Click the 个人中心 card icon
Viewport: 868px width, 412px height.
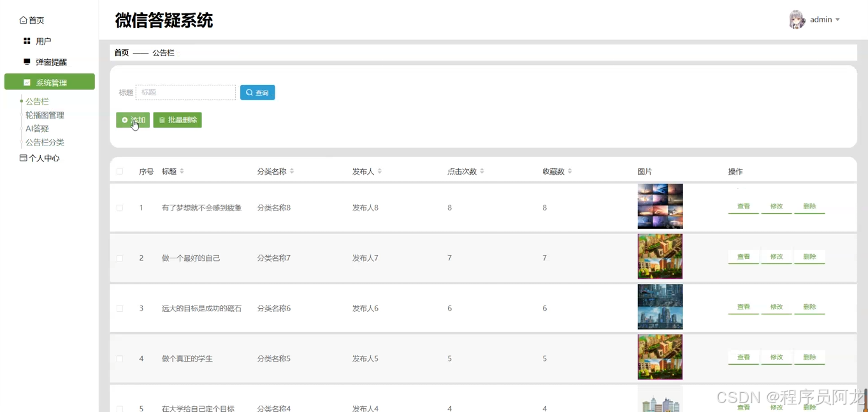[24, 158]
